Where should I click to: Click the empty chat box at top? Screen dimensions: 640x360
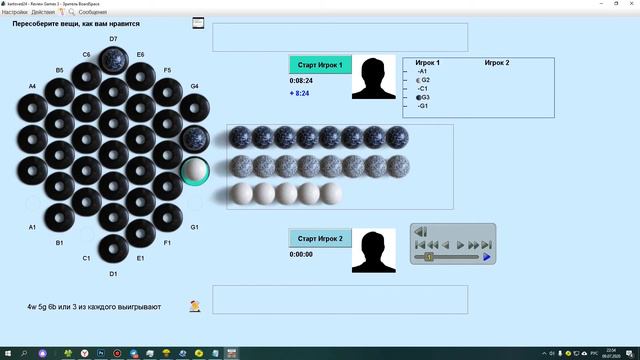coord(340,38)
